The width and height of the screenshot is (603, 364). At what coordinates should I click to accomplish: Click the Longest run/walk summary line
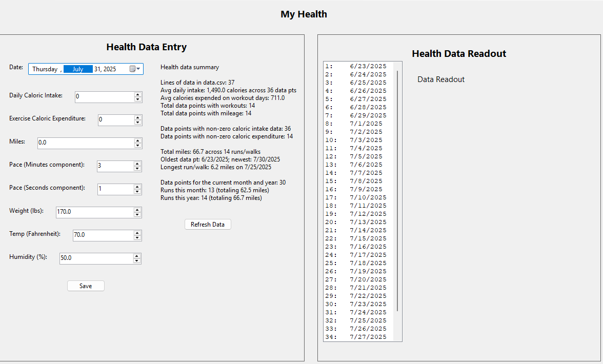click(216, 167)
